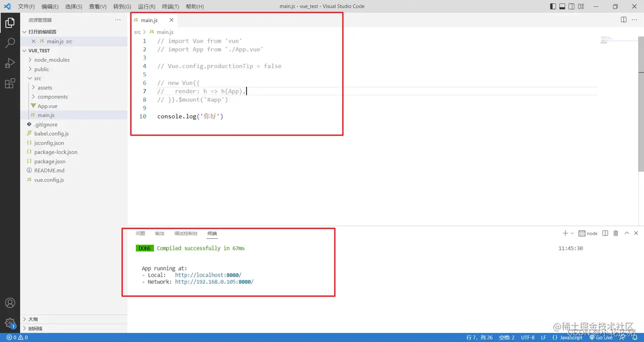Collapse the VUE_TEST project section
Image resolution: width=644 pixels, height=342 pixels.
click(x=74, y=50)
